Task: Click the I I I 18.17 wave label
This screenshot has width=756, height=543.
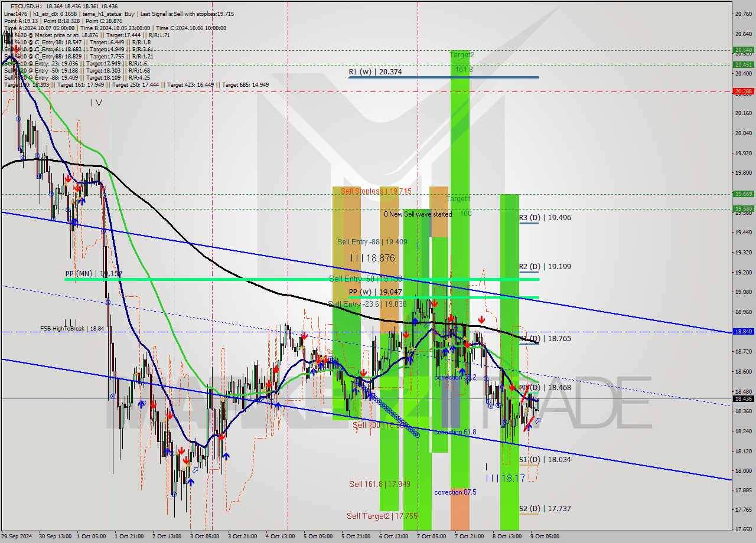Action: click(505, 478)
